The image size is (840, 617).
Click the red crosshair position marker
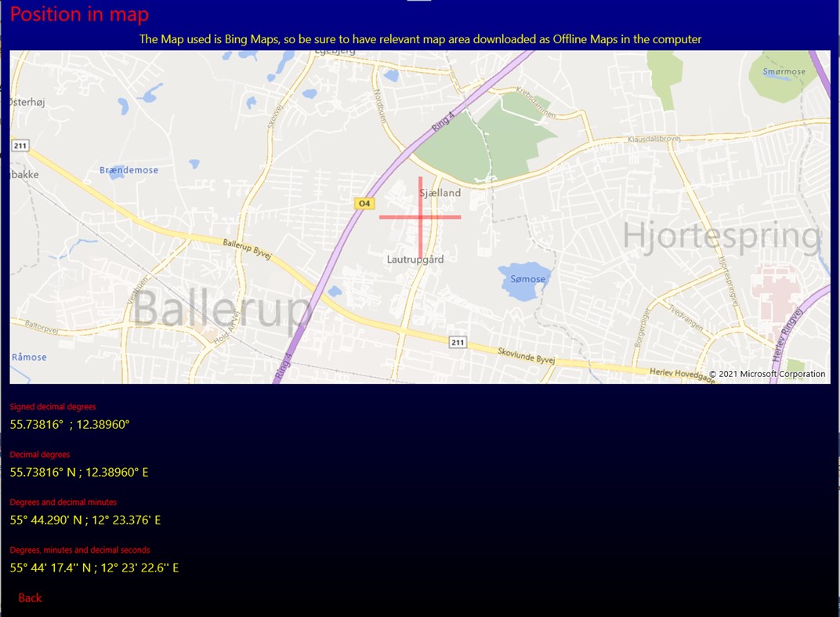pos(420,216)
